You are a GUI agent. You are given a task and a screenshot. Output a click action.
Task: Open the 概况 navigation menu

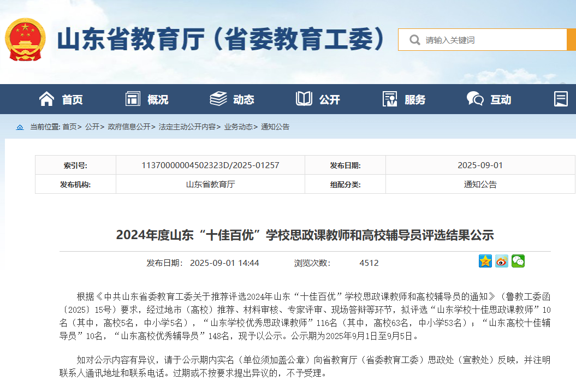point(157,99)
